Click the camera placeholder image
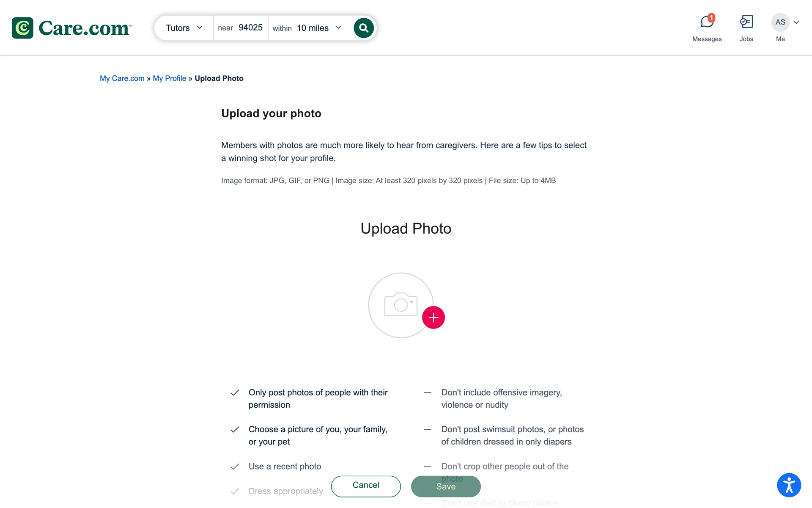The width and height of the screenshot is (812, 508). (400, 305)
